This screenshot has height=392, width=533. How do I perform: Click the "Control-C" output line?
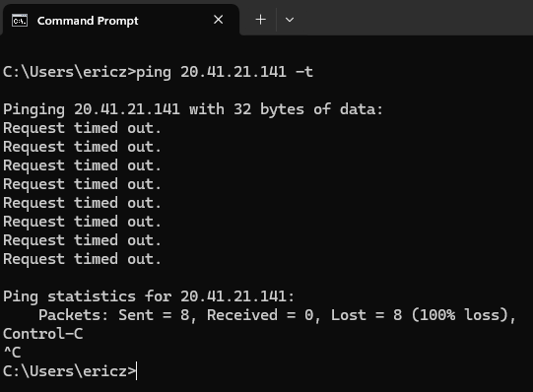click(x=42, y=334)
